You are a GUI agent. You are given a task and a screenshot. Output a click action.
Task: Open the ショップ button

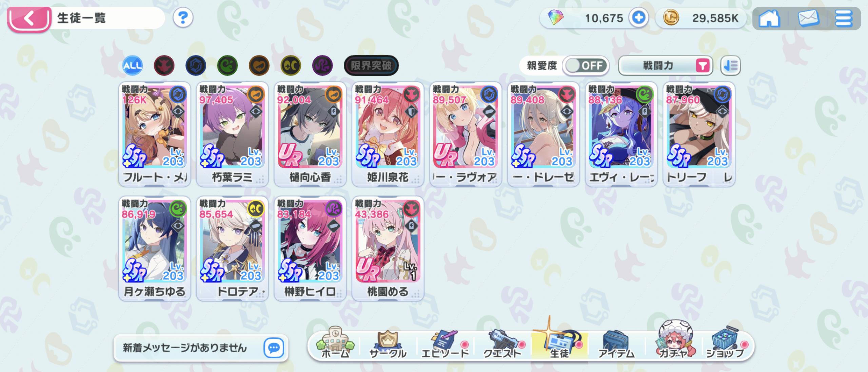click(725, 343)
